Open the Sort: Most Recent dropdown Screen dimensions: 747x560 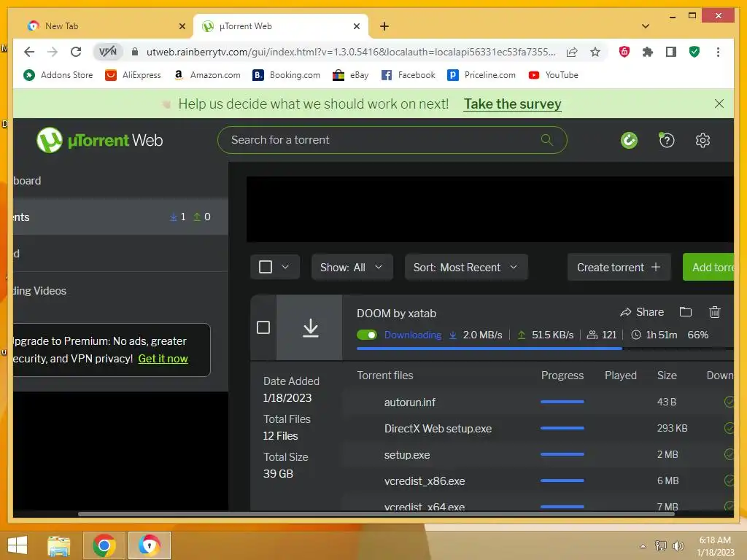coord(466,267)
